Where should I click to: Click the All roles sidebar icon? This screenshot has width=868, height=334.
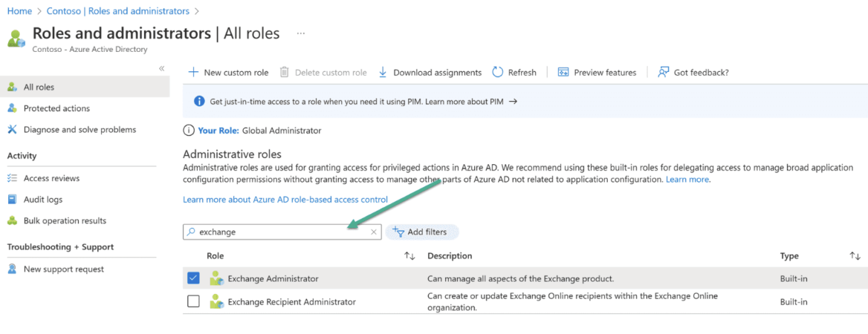click(x=12, y=88)
